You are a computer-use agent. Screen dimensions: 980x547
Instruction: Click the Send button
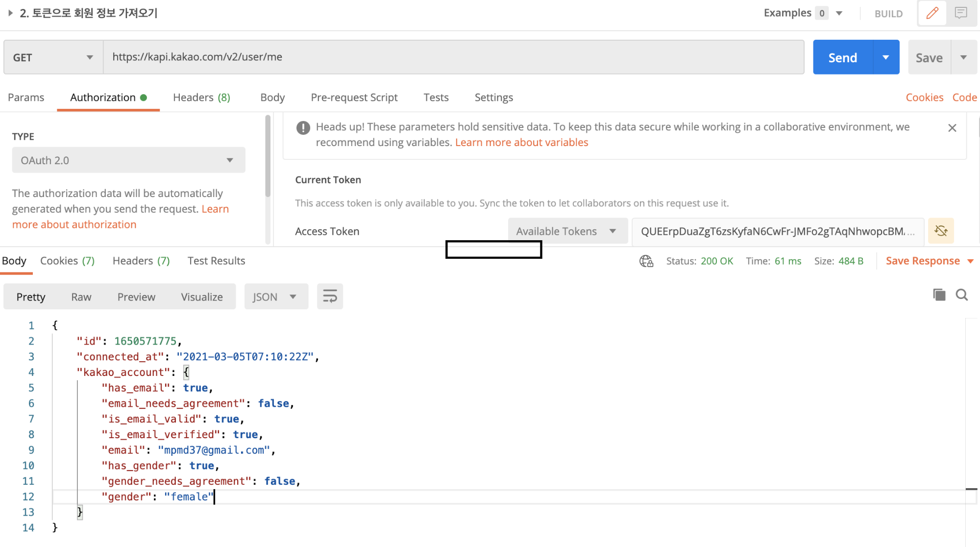tap(842, 57)
